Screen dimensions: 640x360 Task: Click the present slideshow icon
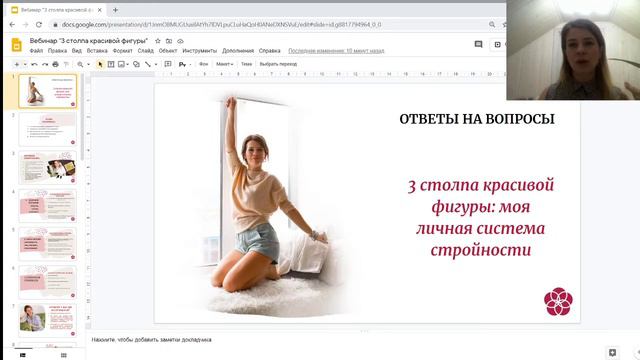tap(497, 44)
